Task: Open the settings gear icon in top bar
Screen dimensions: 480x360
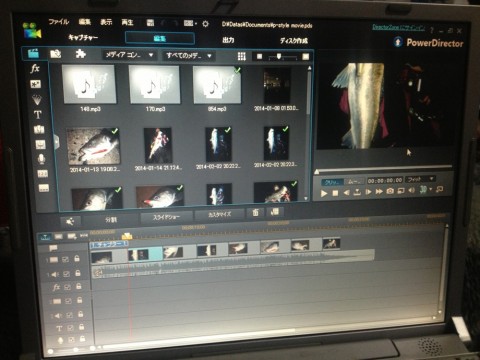Action: click(x=205, y=24)
